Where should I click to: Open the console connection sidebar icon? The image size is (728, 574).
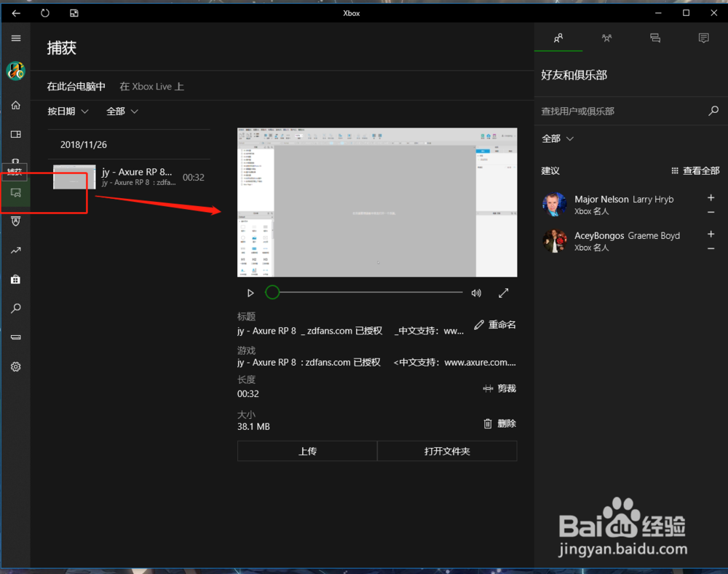tap(16, 337)
